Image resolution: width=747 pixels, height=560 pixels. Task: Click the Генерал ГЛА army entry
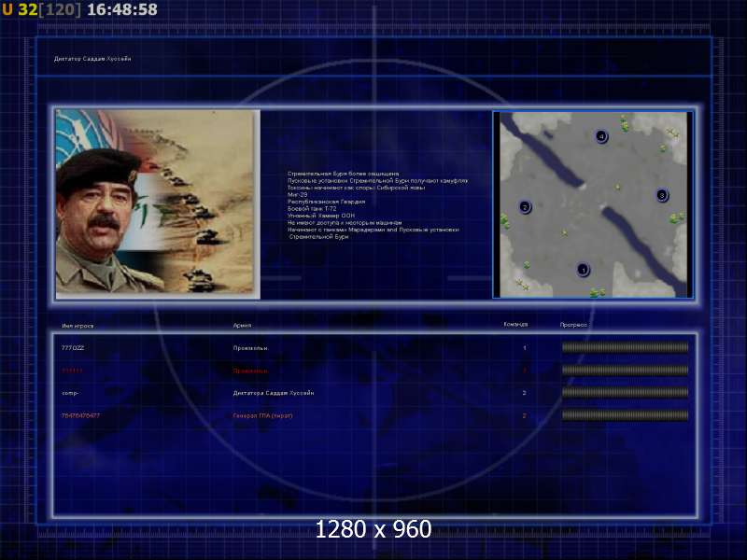pos(262,415)
